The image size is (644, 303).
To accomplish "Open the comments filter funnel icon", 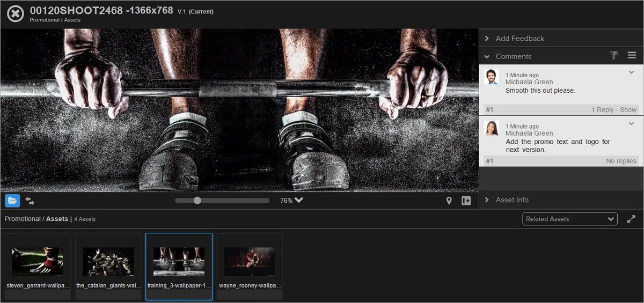I will 614,55.
